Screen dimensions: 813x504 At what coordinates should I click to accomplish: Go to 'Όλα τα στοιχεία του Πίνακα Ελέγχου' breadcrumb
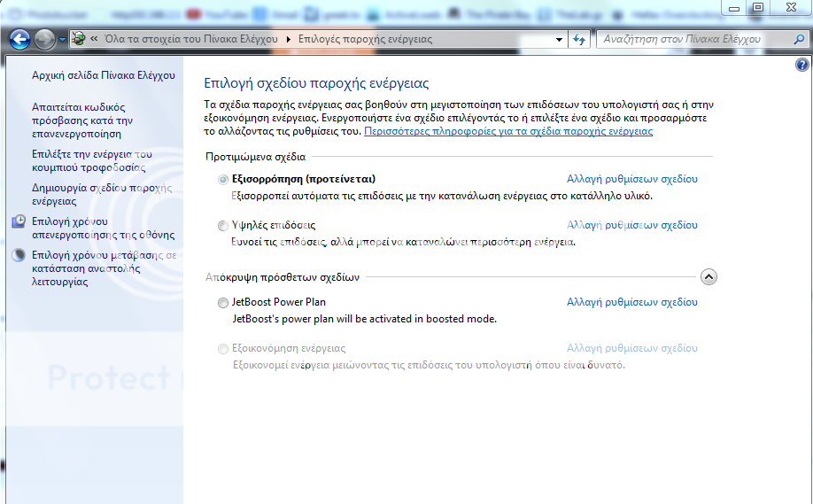190,40
